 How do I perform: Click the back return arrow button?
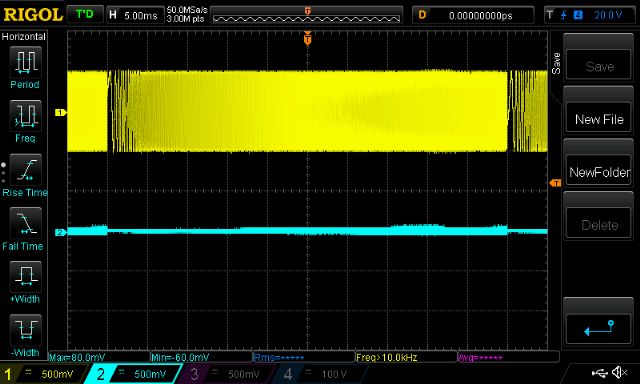(x=599, y=328)
